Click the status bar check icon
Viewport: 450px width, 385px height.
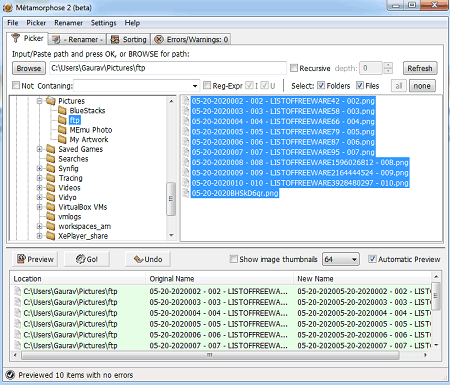point(10,375)
